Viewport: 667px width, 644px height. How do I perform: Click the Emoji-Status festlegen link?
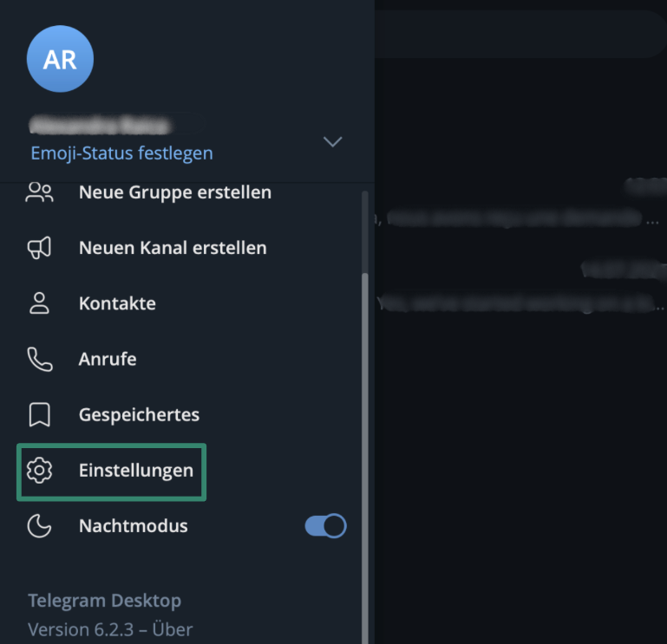(121, 153)
